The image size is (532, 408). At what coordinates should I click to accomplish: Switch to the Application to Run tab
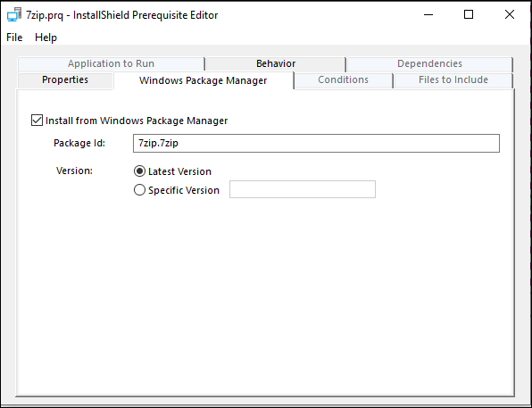(x=111, y=63)
